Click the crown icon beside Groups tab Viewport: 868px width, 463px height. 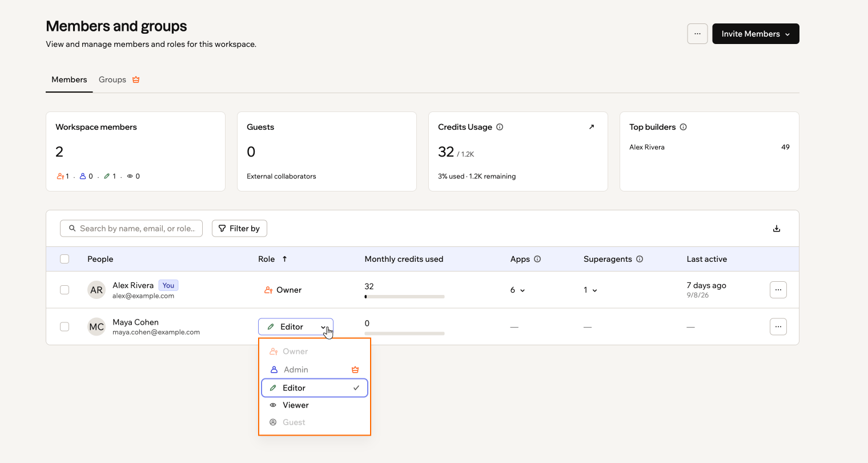point(136,79)
